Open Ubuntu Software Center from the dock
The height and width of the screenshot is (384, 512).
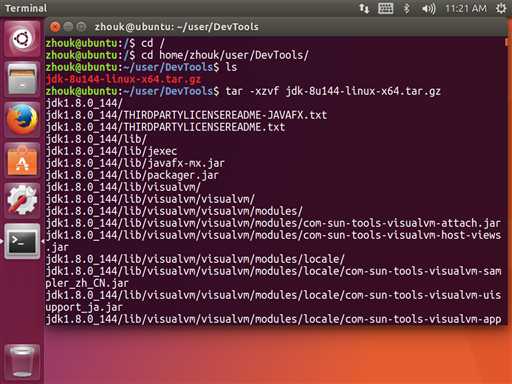[22, 160]
